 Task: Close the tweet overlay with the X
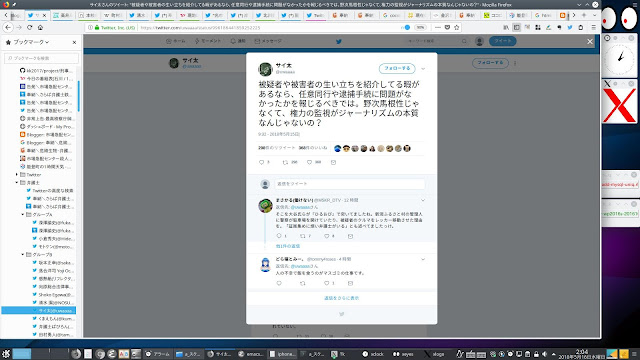pyautogui.click(x=590, y=41)
